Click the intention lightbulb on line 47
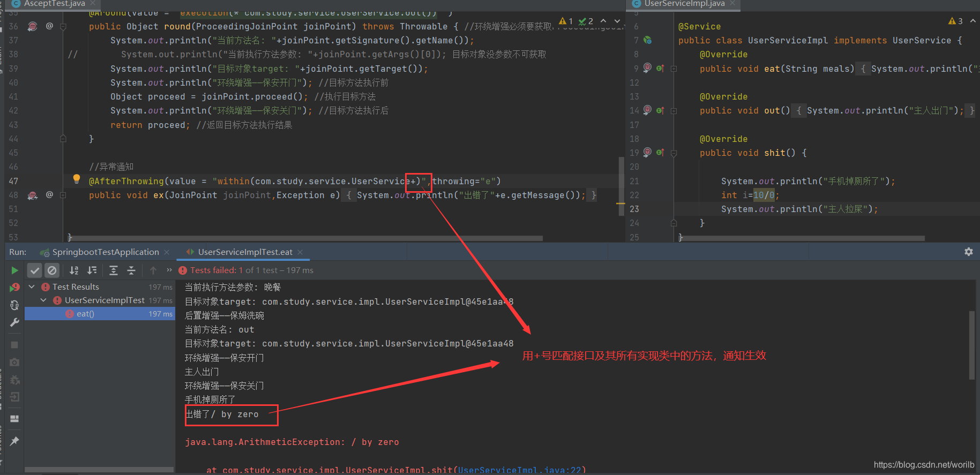The height and width of the screenshot is (475, 980). tap(77, 179)
